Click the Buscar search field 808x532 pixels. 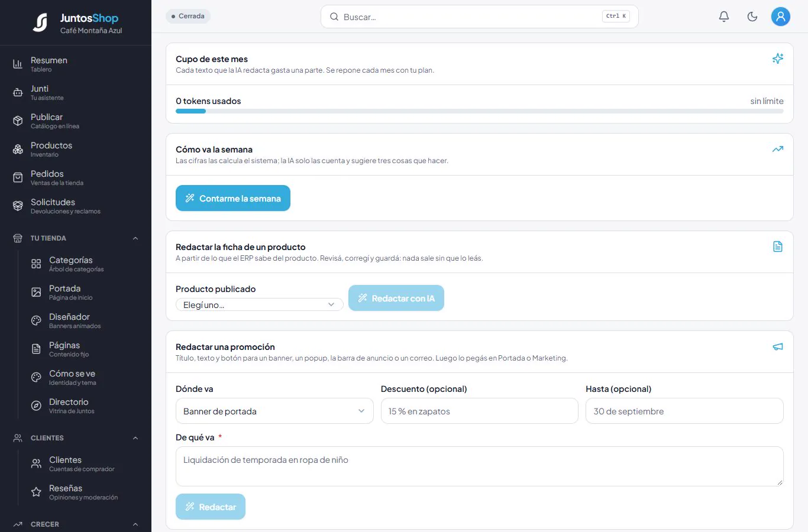coord(480,17)
